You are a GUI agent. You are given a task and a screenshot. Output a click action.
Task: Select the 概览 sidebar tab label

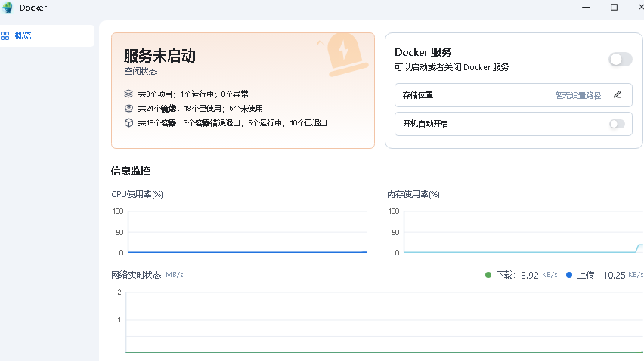(x=23, y=35)
